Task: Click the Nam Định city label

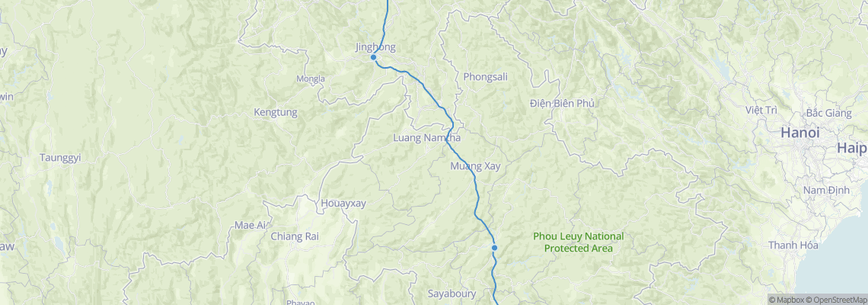Action: click(826, 190)
